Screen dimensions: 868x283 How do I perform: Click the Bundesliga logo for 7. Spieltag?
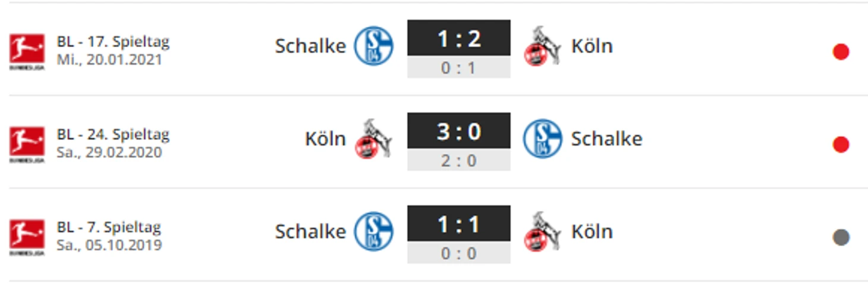(27, 237)
